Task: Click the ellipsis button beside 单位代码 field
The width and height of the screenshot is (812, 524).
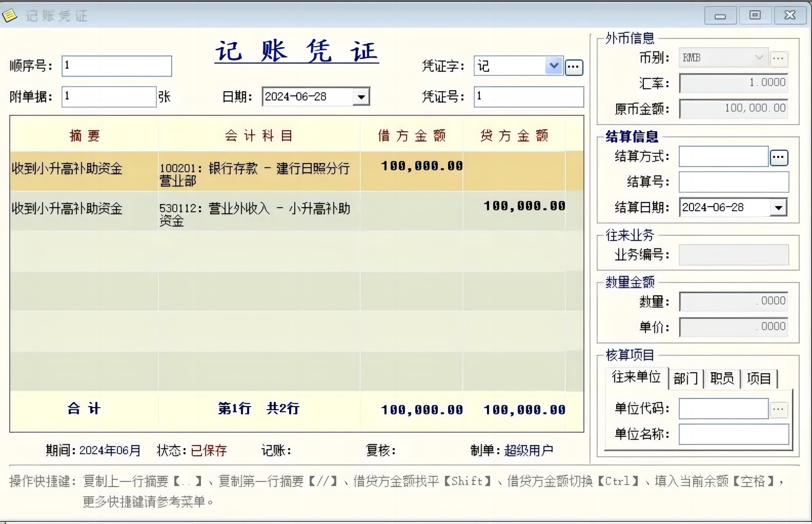Action: 779,409
